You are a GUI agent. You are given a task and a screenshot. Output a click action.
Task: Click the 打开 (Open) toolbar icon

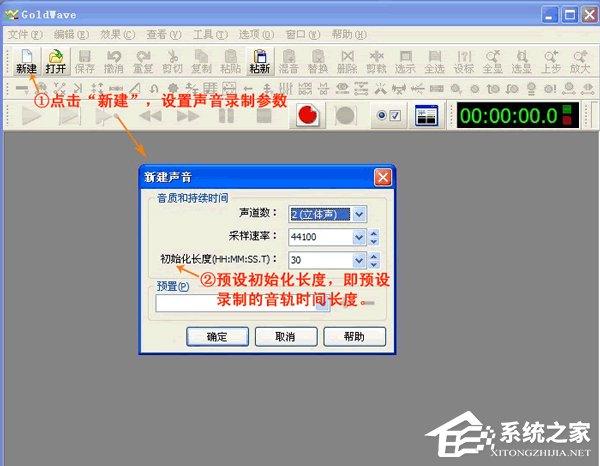pos(56,61)
